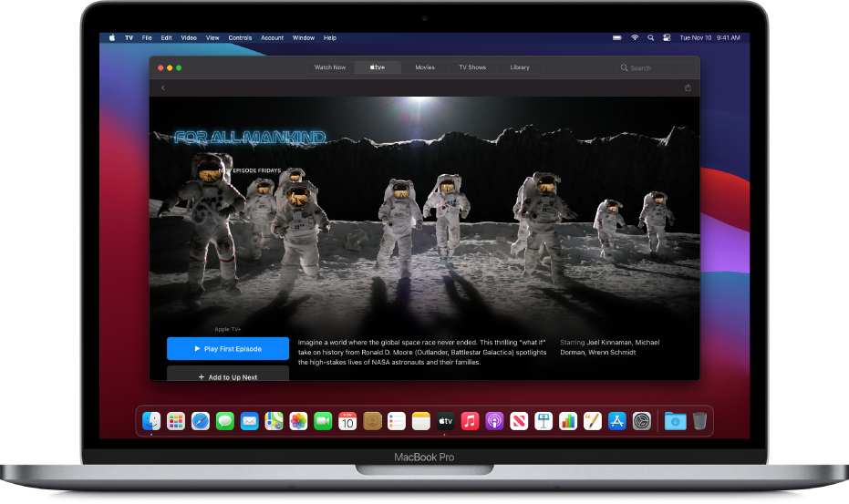The width and height of the screenshot is (849, 504).
Task: Open the Help menu
Action: 330,38
